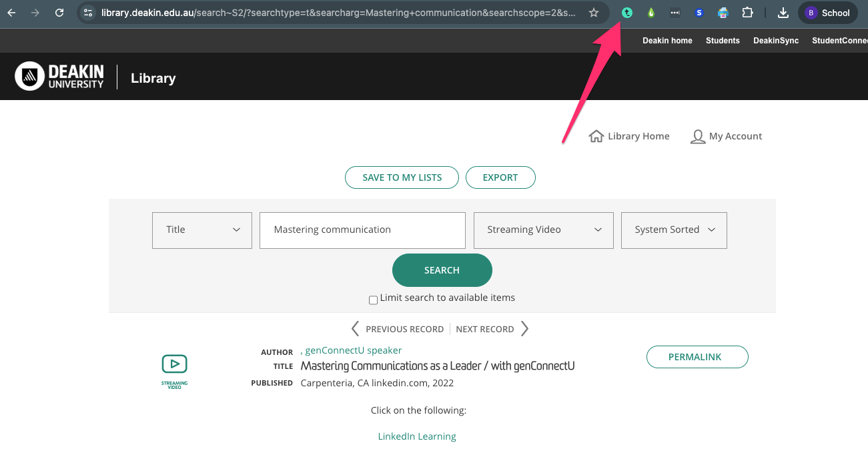The image size is (868, 451).
Task: Open the LinkedIn Learning link
Action: tap(417, 436)
